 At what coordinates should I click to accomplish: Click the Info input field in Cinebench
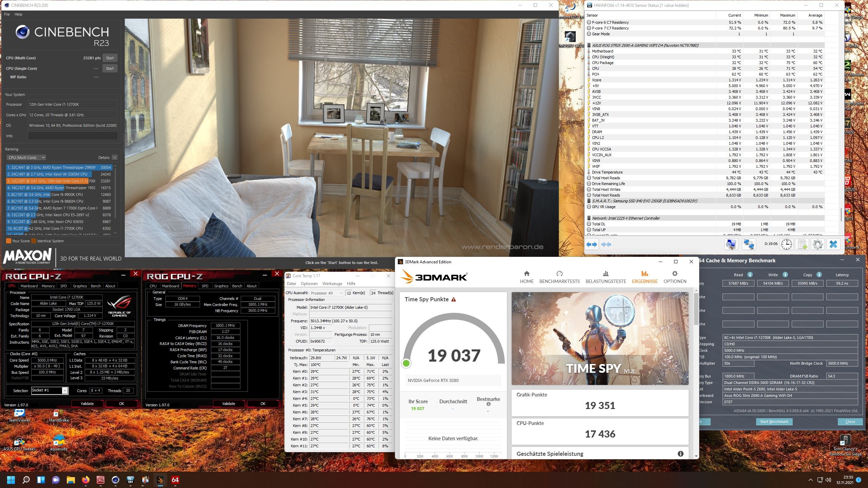click(73, 136)
